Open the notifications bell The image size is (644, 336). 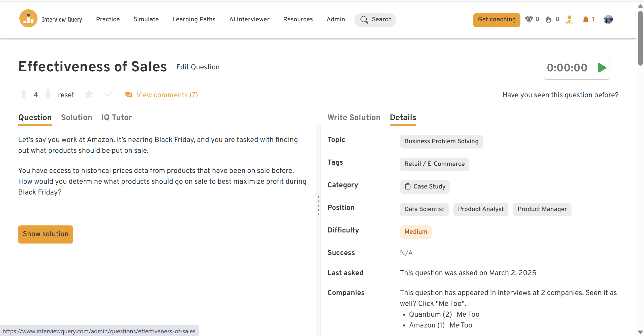[x=586, y=19]
